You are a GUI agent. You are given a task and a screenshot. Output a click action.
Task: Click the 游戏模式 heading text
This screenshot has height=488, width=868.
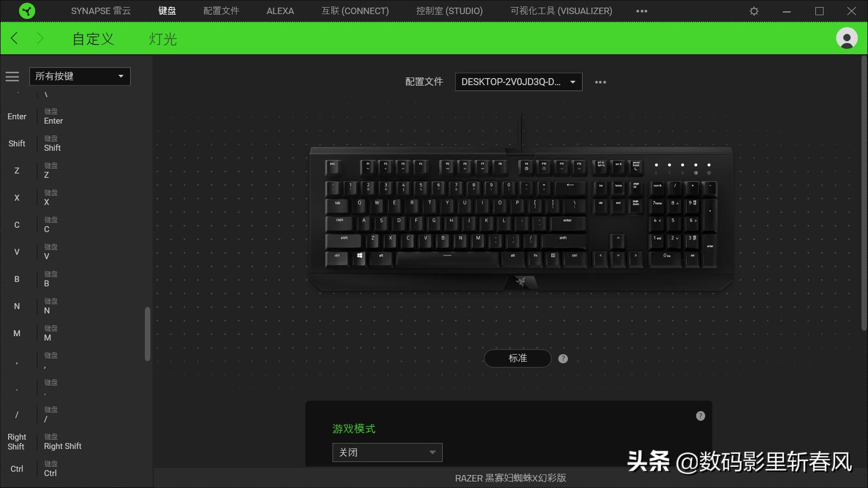click(x=354, y=429)
